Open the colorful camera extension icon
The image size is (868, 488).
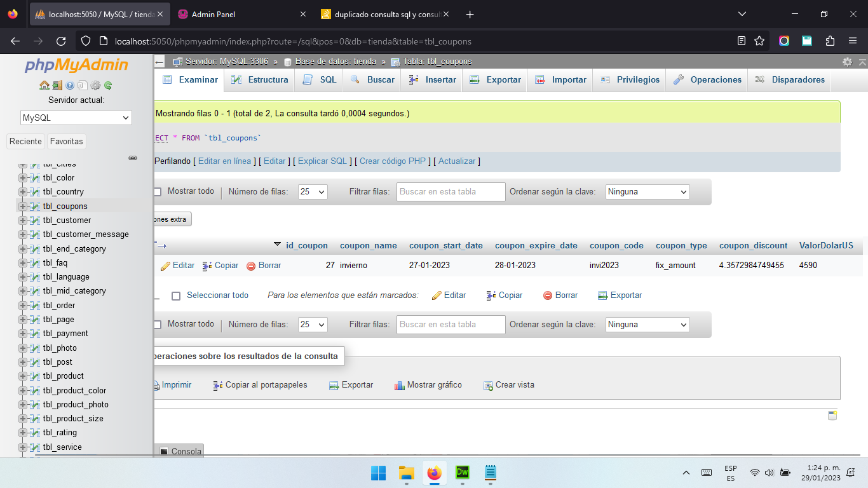tap(784, 41)
